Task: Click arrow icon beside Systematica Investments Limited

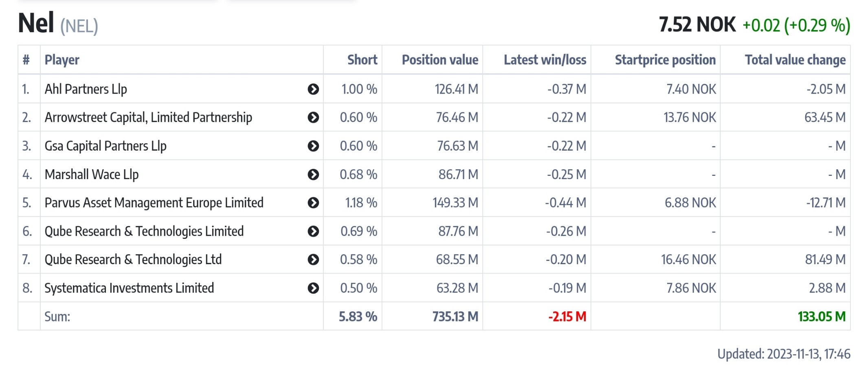Action: point(313,288)
